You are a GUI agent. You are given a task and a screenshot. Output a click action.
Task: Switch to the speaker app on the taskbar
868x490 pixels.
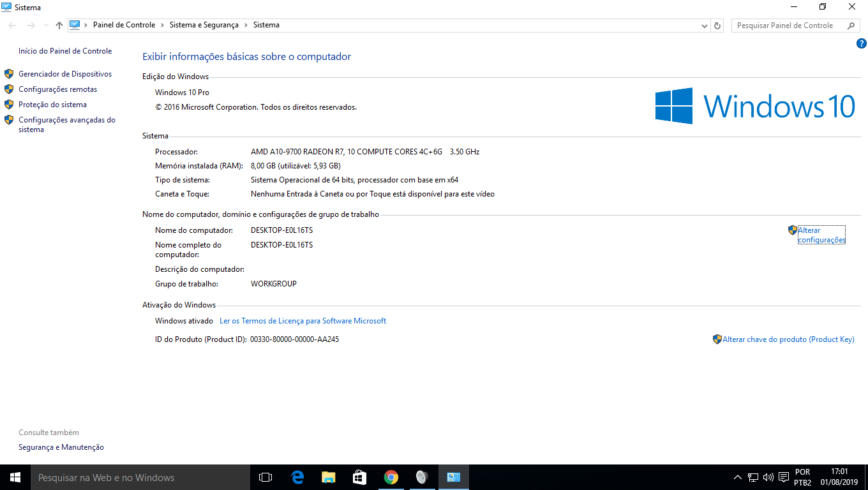pos(422,477)
